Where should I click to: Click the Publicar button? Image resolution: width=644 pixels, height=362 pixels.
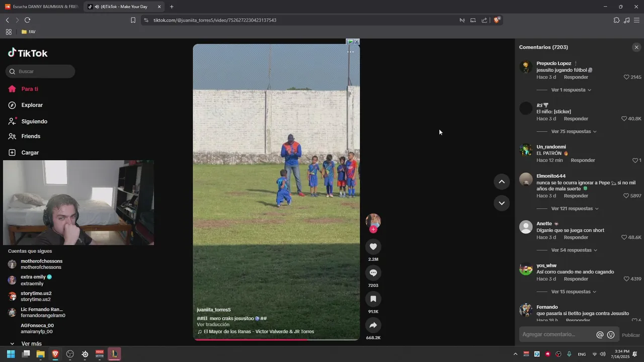pyautogui.click(x=631, y=335)
